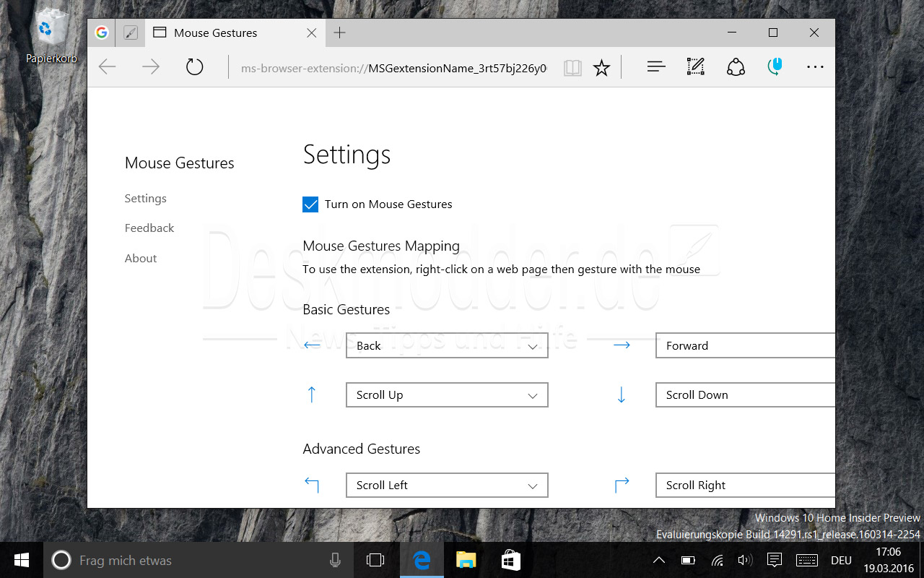Click the address bar URL field
Image resolution: width=924 pixels, height=578 pixels.
[393, 68]
